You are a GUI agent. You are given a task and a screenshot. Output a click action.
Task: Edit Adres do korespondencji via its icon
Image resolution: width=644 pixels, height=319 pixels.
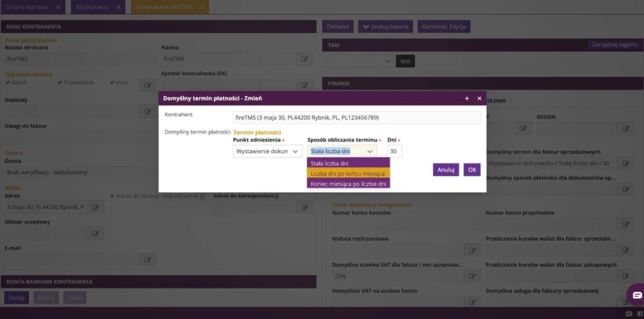[x=304, y=207]
